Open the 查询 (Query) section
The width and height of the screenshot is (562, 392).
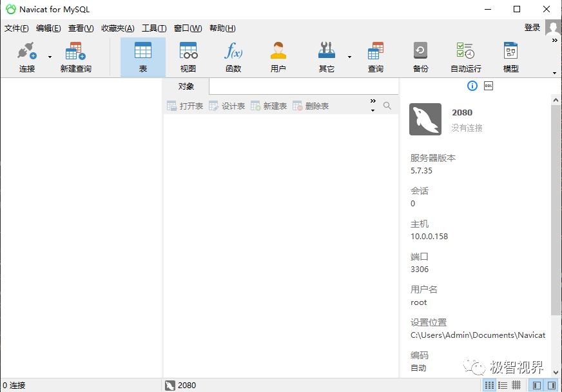tap(376, 57)
